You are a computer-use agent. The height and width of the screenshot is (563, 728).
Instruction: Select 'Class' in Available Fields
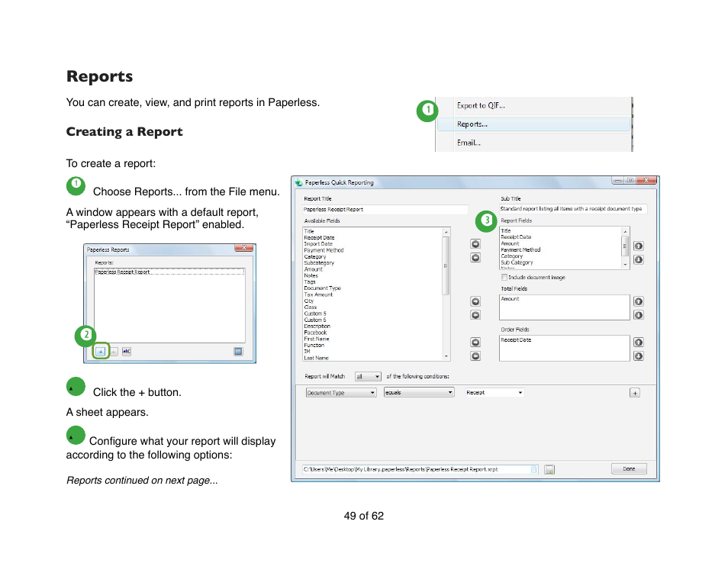pos(310,307)
